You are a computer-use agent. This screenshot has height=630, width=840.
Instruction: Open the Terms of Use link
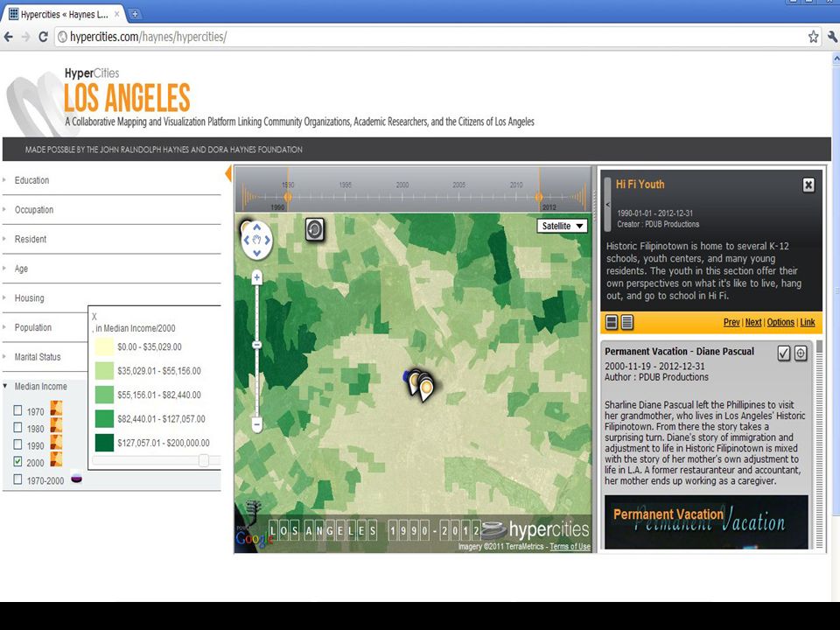coord(570,546)
